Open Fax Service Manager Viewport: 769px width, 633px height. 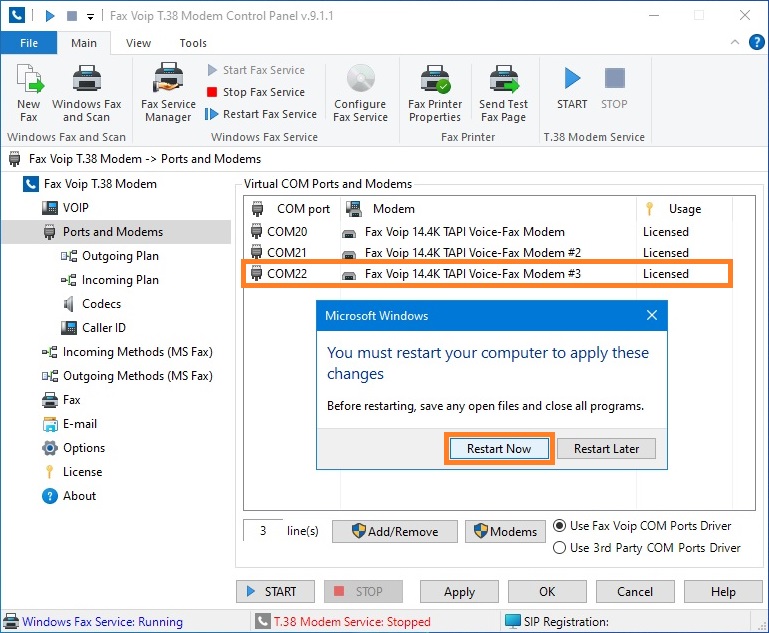tap(168, 93)
